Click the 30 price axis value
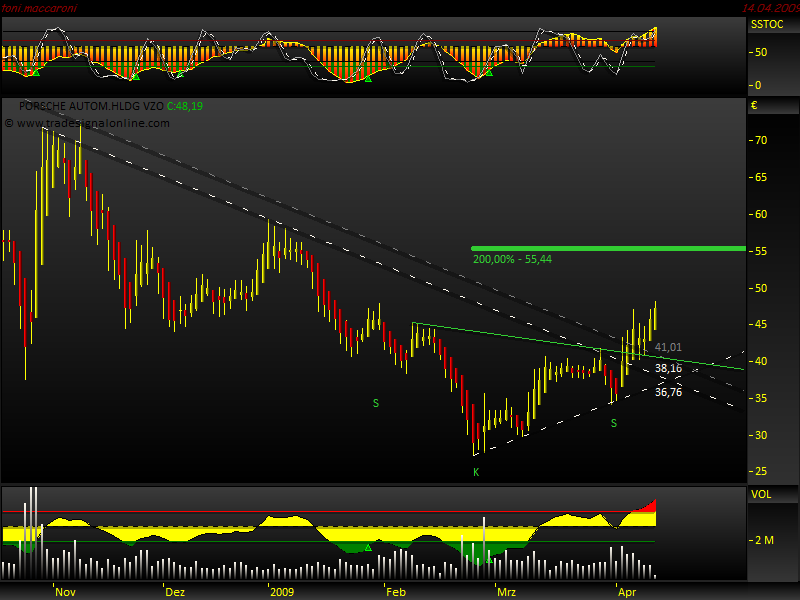The image size is (800, 600). [761, 435]
